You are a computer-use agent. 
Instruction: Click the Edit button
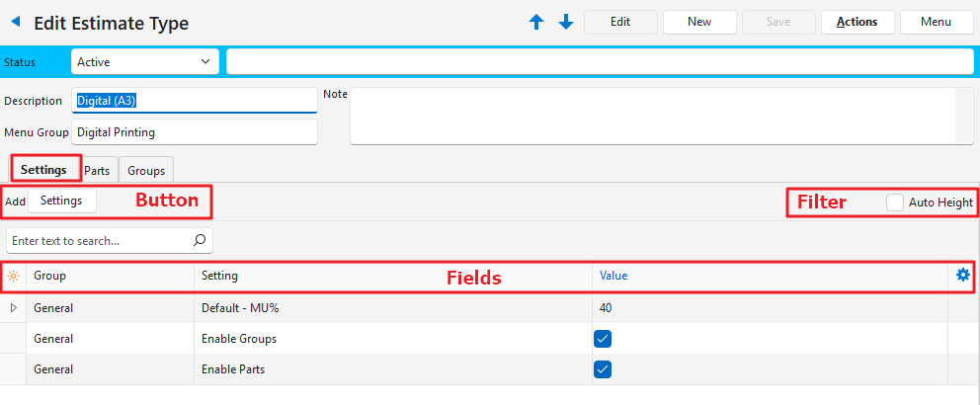pos(620,22)
